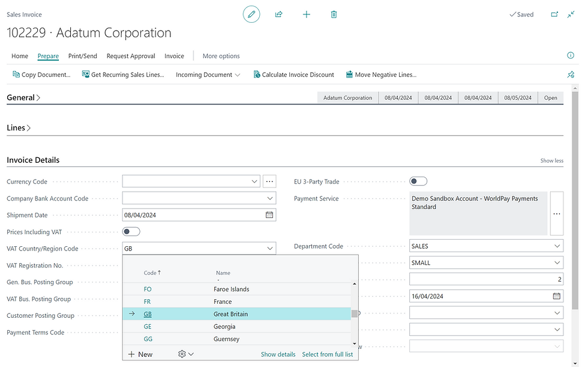Toggle Prices Including VAT switch
This screenshot has height=367, width=588.
click(131, 232)
